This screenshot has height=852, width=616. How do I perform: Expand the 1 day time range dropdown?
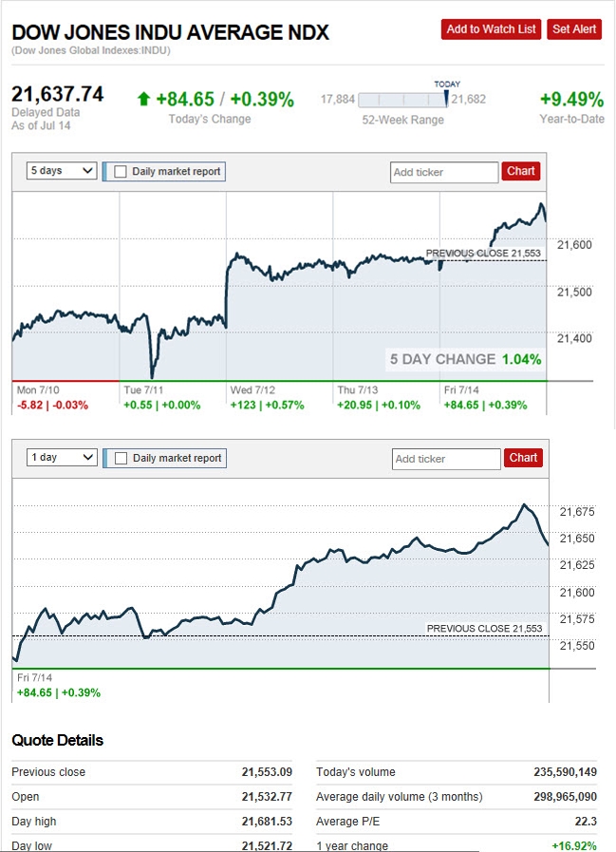click(64, 458)
